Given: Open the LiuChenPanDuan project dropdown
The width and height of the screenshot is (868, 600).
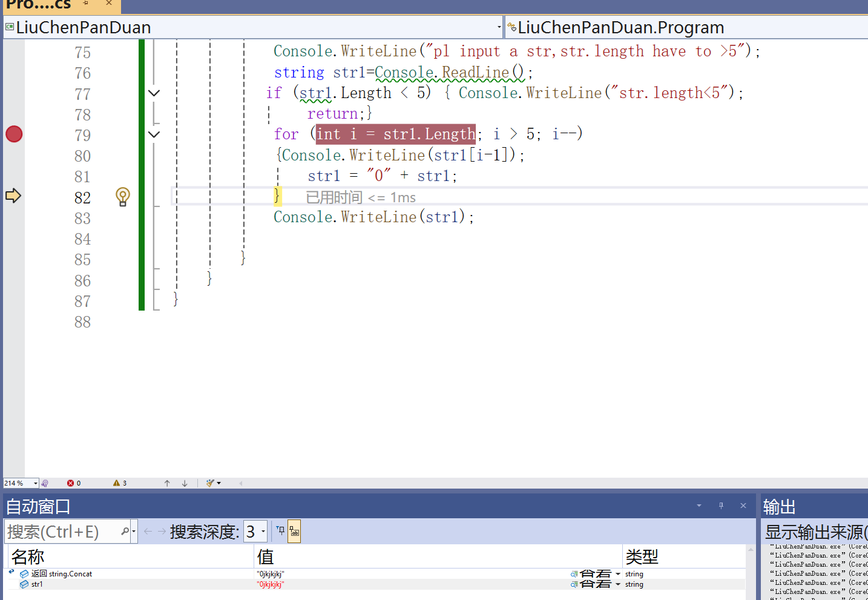Looking at the screenshot, I should click(499, 27).
